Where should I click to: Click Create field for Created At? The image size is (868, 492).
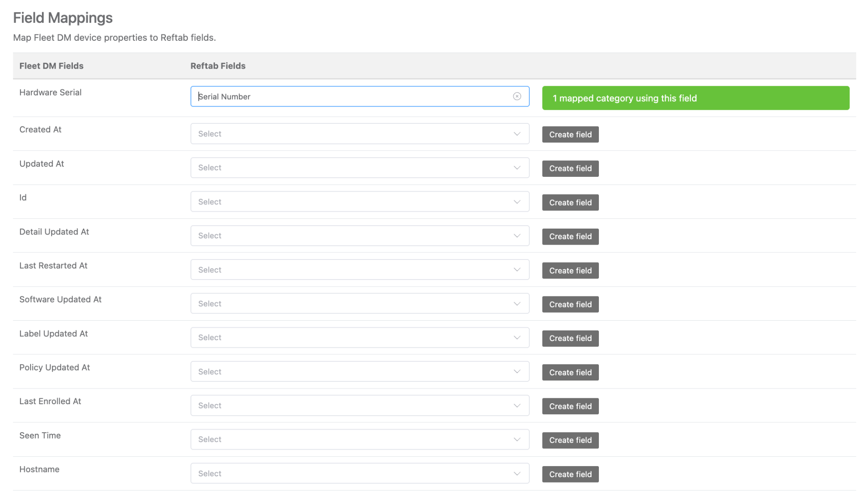(570, 134)
